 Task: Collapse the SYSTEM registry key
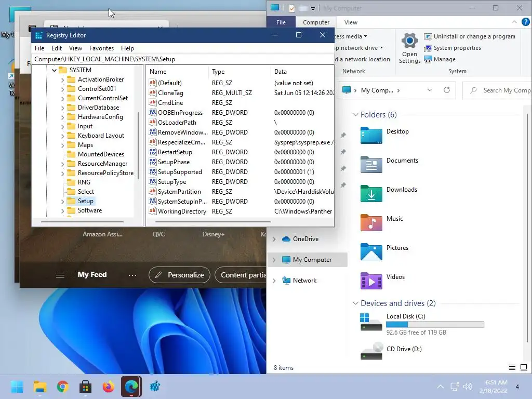54,70
